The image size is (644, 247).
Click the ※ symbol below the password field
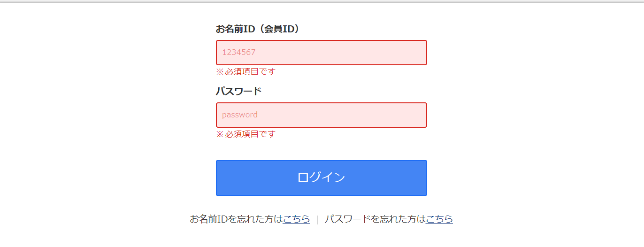click(x=220, y=134)
